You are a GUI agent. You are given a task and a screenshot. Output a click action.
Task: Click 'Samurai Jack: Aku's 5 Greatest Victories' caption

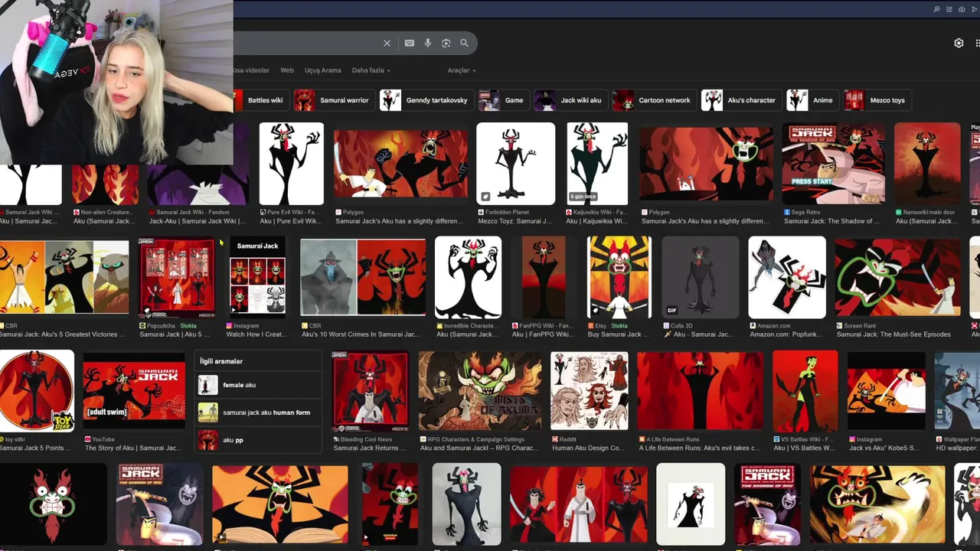[63, 334]
